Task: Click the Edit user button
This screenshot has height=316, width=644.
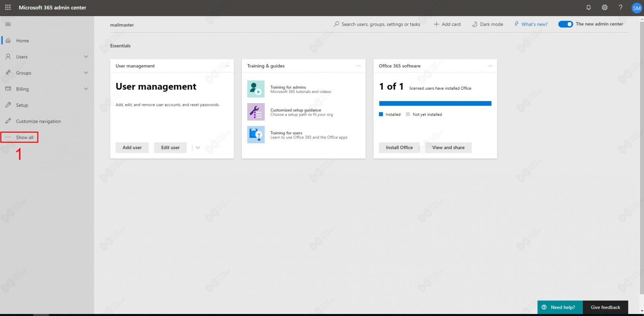Action: coord(170,148)
